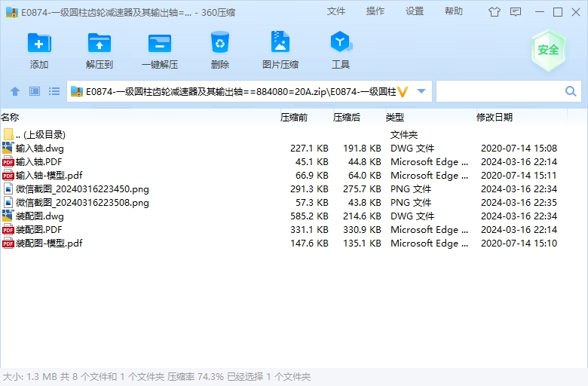Click the PDF icon of 装配图.PDF
The height and width of the screenshot is (386, 588).
coord(8,230)
